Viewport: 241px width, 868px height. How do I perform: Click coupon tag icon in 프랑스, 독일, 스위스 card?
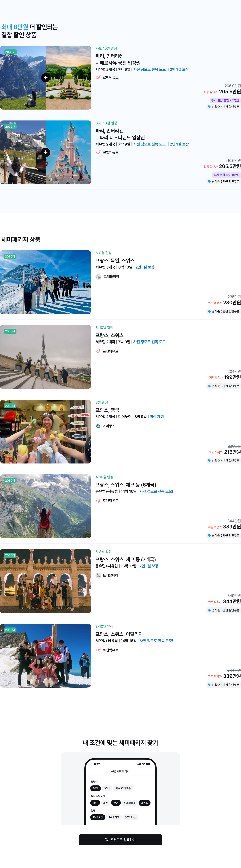coord(209,311)
